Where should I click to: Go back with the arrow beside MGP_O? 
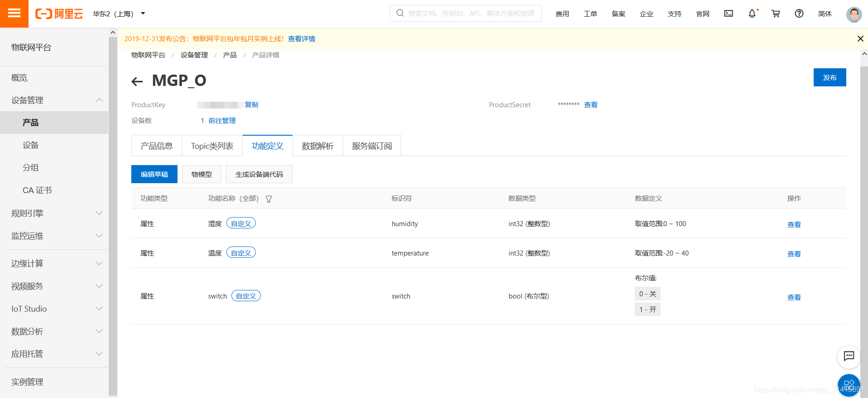[x=137, y=81]
